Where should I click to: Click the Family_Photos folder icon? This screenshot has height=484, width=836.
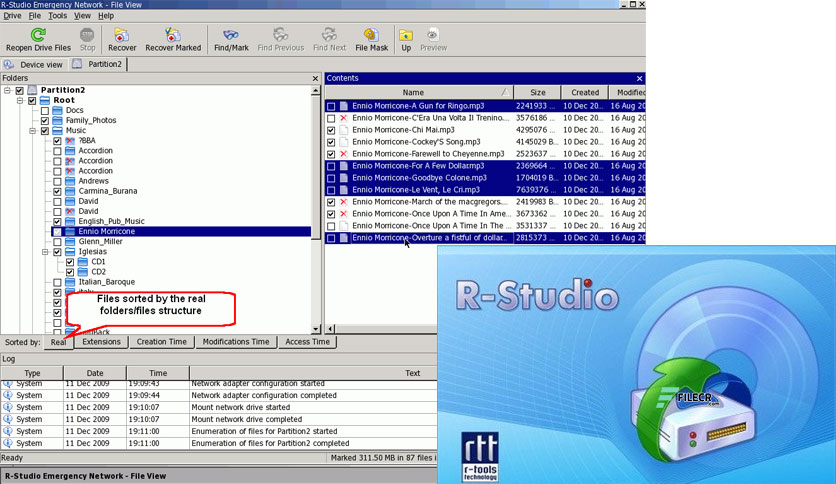click(58, 120)
